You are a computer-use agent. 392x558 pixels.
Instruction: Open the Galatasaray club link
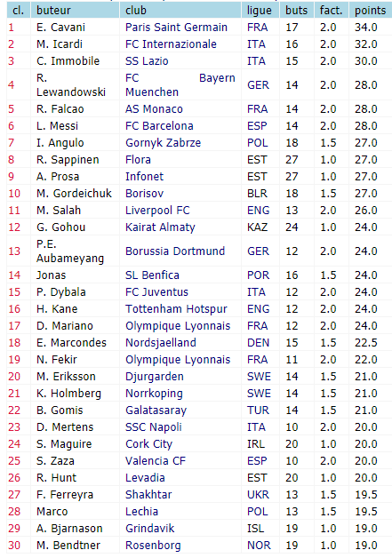pyautogui.click(x=156, y=411)
